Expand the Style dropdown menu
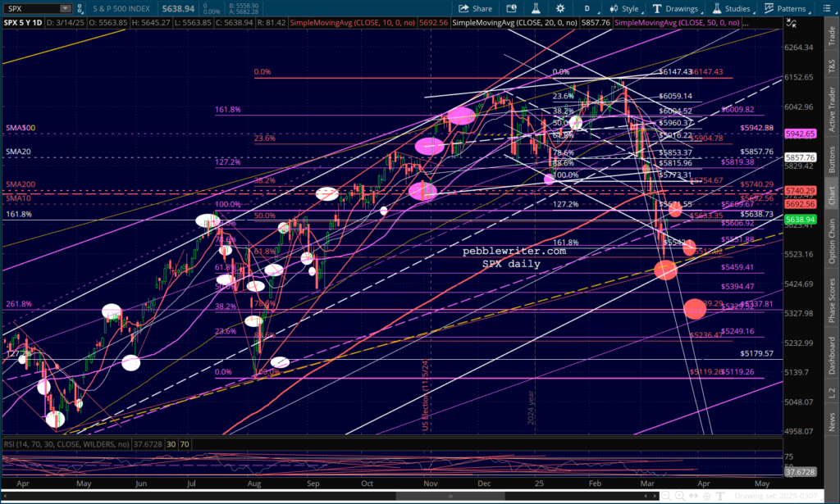This screenshot has height=504, width=840. pos(630,8)
